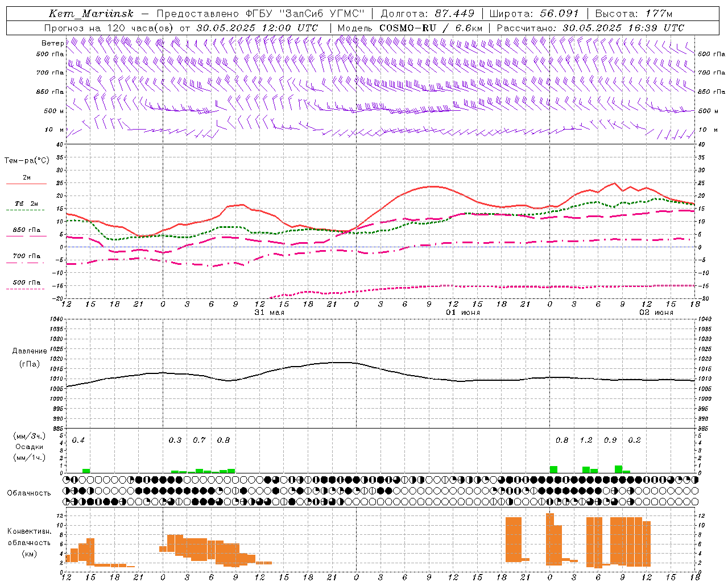
Task: Click the "(мм/3ч.)" precipitation unit label
Action: [29, 436]
